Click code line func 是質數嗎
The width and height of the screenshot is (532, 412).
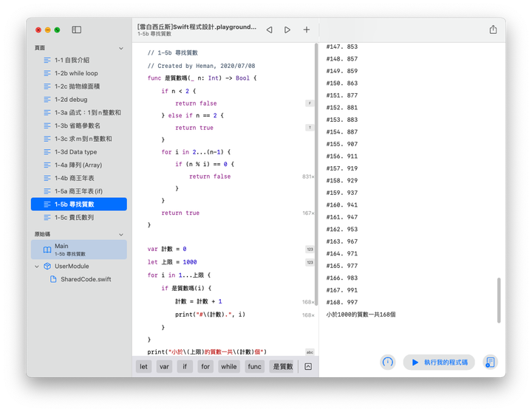[202, 78]
